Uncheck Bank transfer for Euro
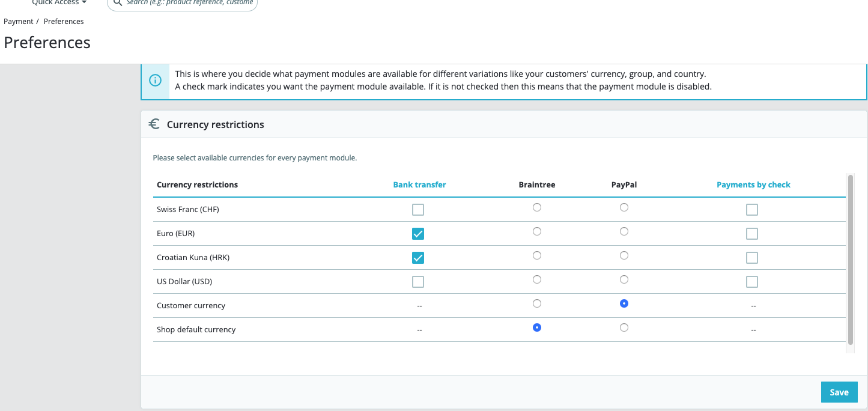Image resolution: width=868 pixels, height=411 pixels. pyautogui.click(x=418, y=234)
